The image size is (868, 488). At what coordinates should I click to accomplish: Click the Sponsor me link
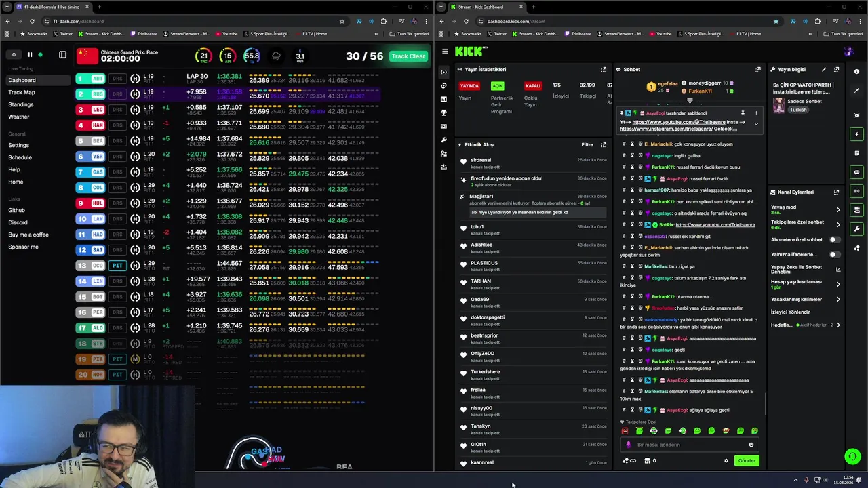(23, 247)
